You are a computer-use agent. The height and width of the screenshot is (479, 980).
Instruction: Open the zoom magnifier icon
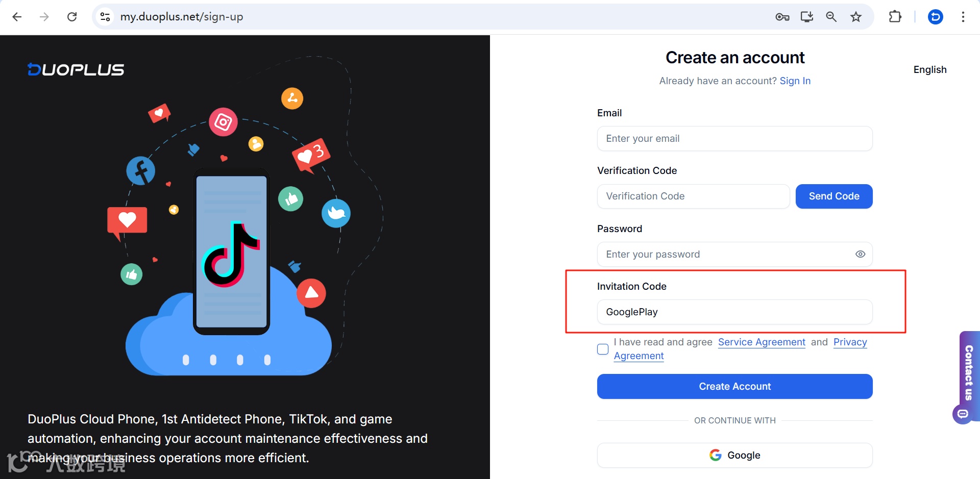[x=831, y=17]
